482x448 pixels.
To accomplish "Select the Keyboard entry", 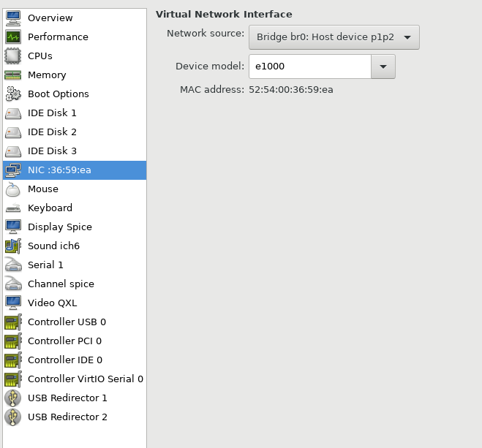I will (x=75, y=208).
